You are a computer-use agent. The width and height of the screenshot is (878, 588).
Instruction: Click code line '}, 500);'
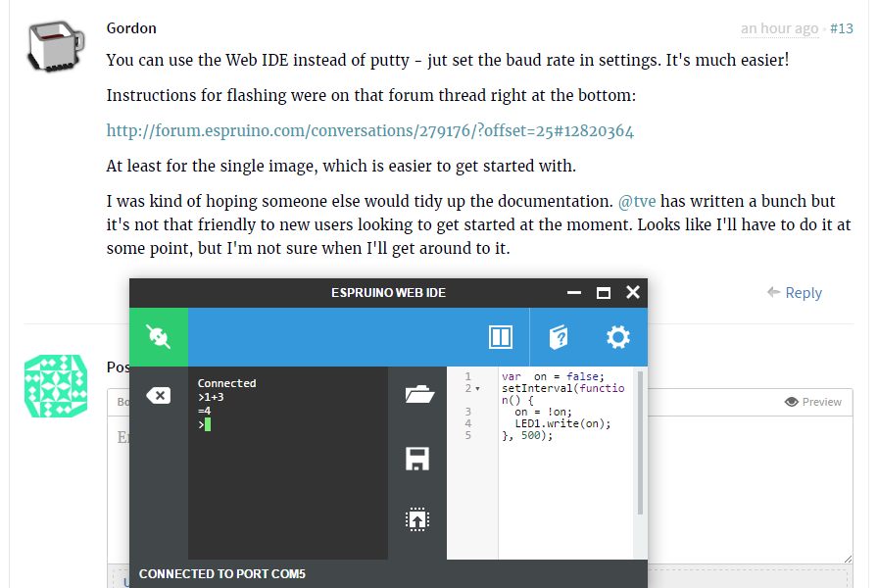(527, 435)
